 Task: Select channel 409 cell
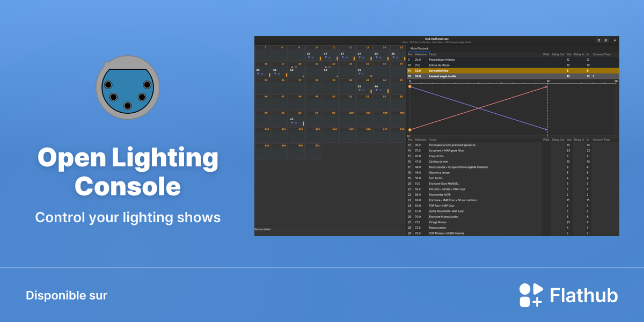coord(399,119)
